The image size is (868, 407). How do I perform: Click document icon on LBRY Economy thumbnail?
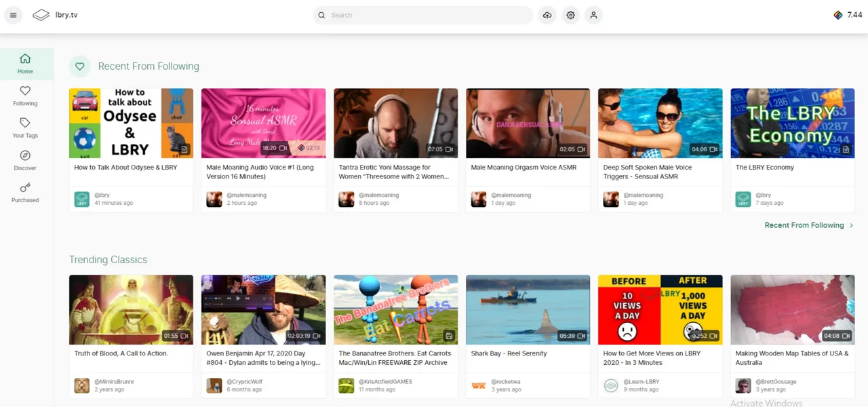point(846,149)
